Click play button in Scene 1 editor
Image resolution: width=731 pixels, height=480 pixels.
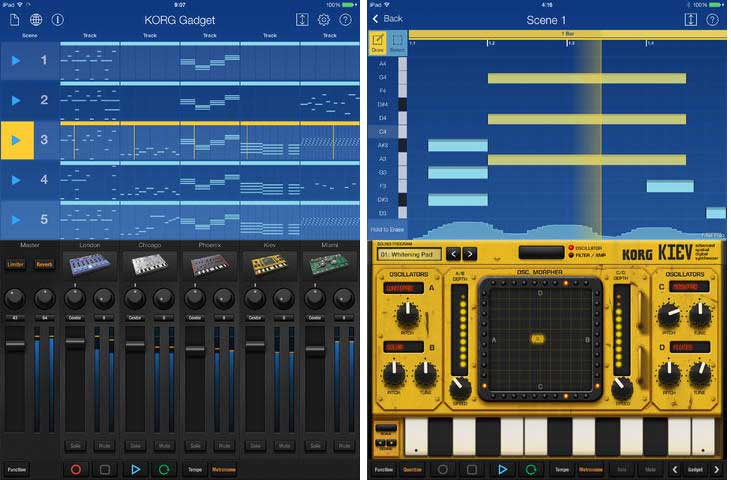[x=502, y=469]
